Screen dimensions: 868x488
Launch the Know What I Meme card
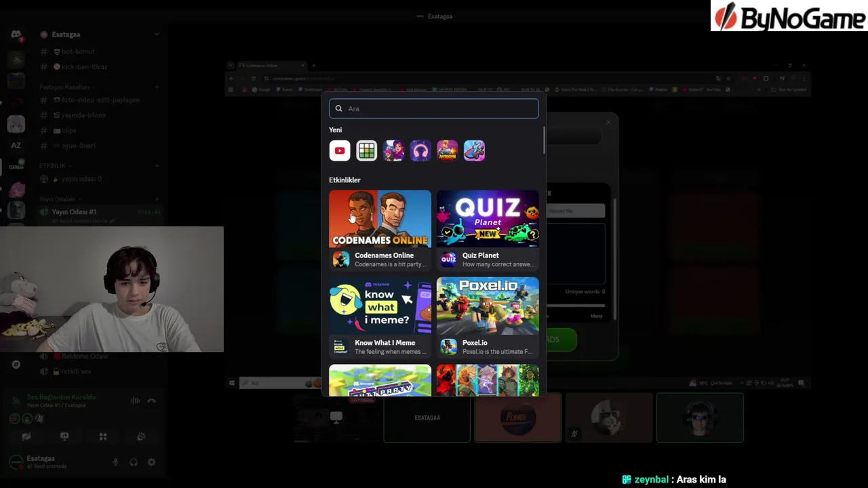point(380,317)
